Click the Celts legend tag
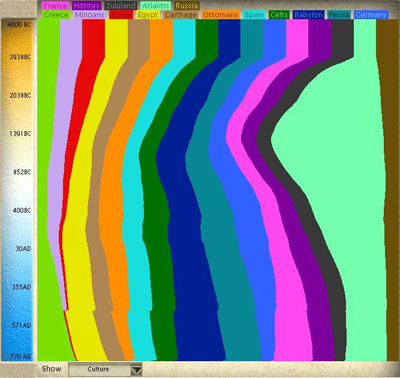 (x=279, y=15)
